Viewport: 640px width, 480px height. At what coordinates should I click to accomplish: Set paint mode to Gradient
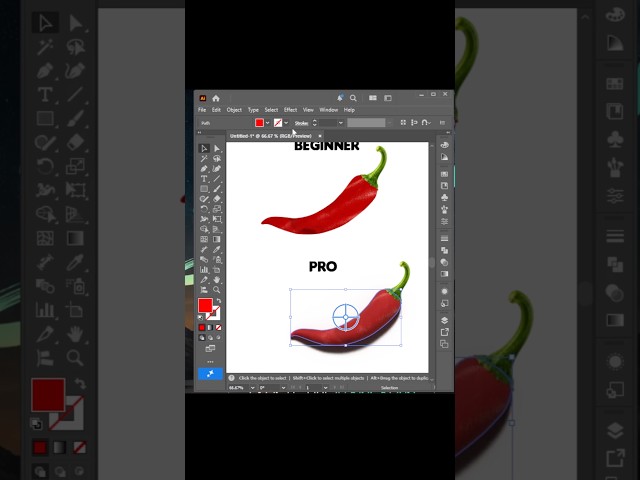(210, 327)
